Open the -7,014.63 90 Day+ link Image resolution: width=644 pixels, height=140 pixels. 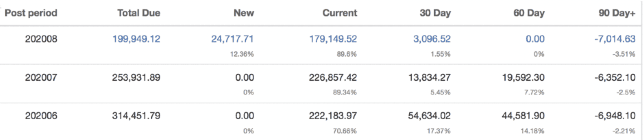(615, 39)
